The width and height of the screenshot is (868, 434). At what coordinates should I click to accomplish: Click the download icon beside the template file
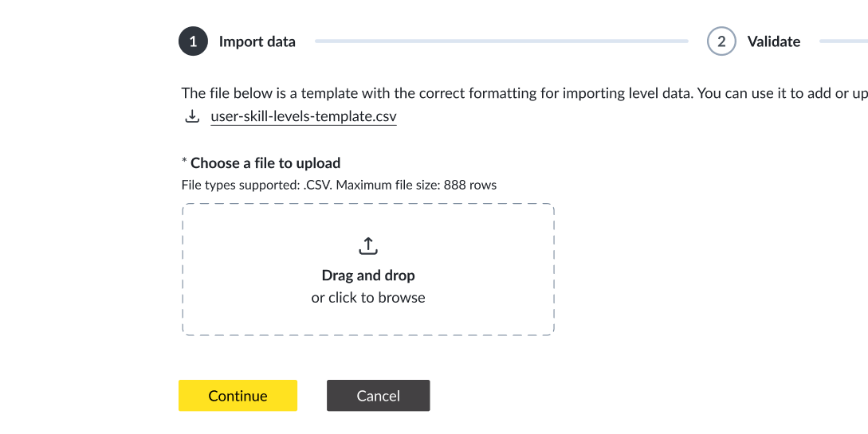pos(192,117)
